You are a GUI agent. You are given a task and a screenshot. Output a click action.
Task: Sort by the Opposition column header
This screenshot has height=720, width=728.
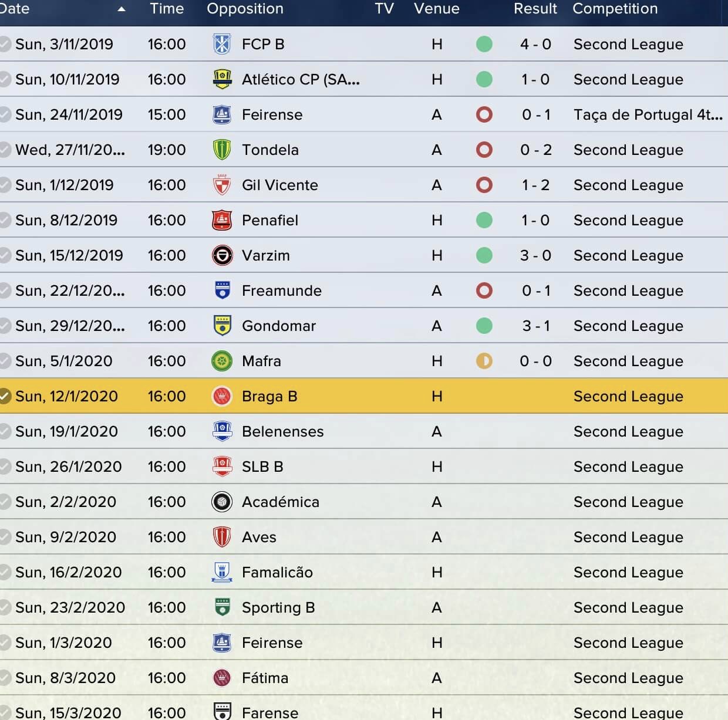245,9
